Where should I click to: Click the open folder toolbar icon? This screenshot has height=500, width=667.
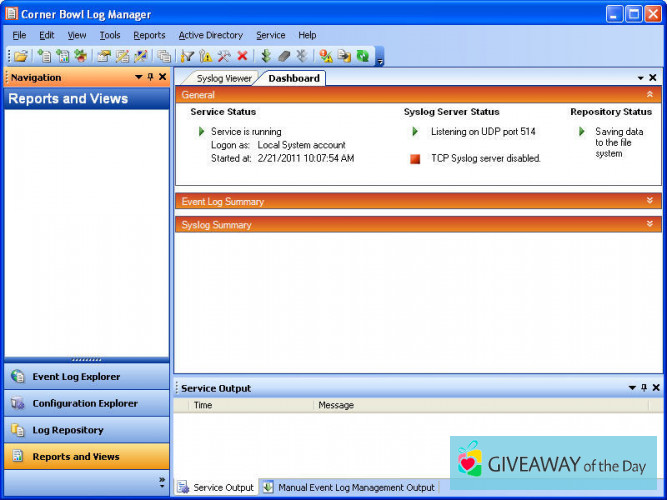click(21, 56)
